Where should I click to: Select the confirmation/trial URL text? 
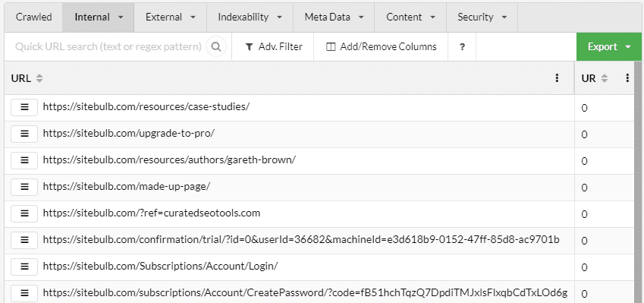[301, 240]
